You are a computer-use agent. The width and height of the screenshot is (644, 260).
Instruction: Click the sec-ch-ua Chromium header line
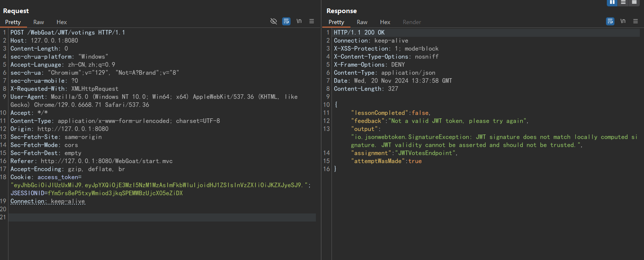coord(95,73)
